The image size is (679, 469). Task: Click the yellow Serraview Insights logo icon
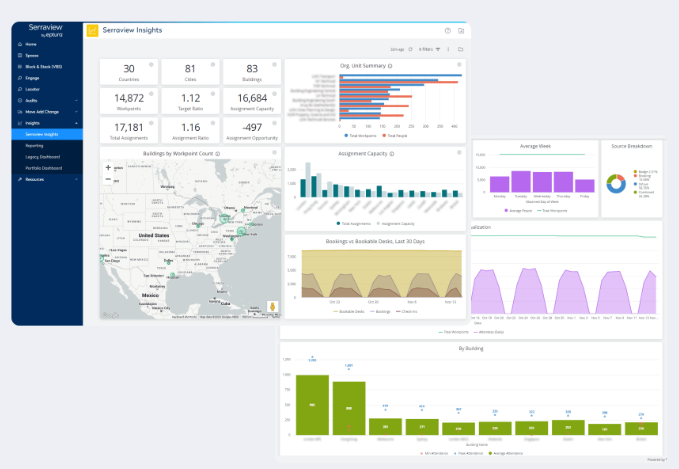[92, 31]
